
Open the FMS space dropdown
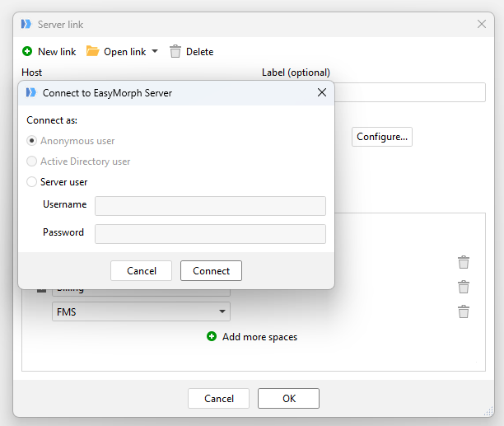tap(141, 311)
